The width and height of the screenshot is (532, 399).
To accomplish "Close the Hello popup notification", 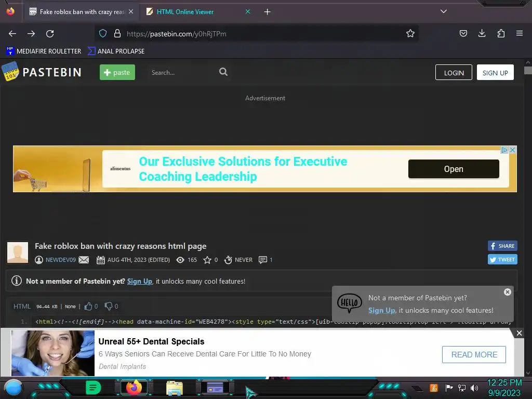I will pos(507,292).
